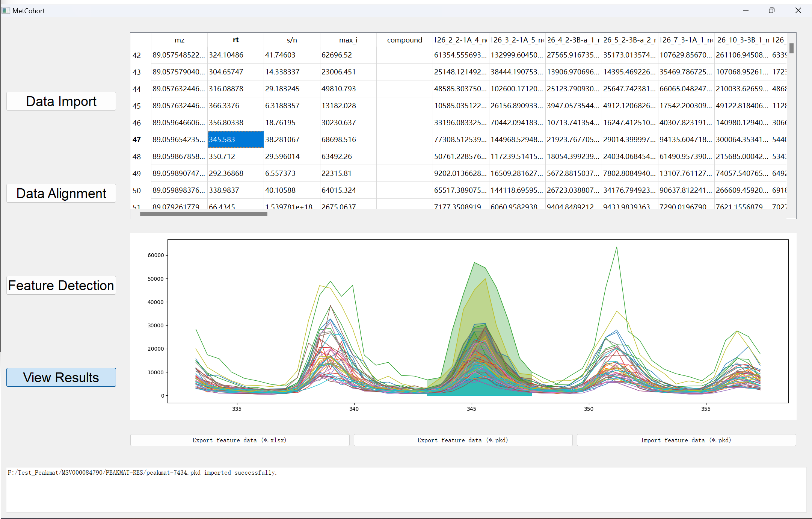Click the rt column header
812x519 pixels.
pos(235,40)
